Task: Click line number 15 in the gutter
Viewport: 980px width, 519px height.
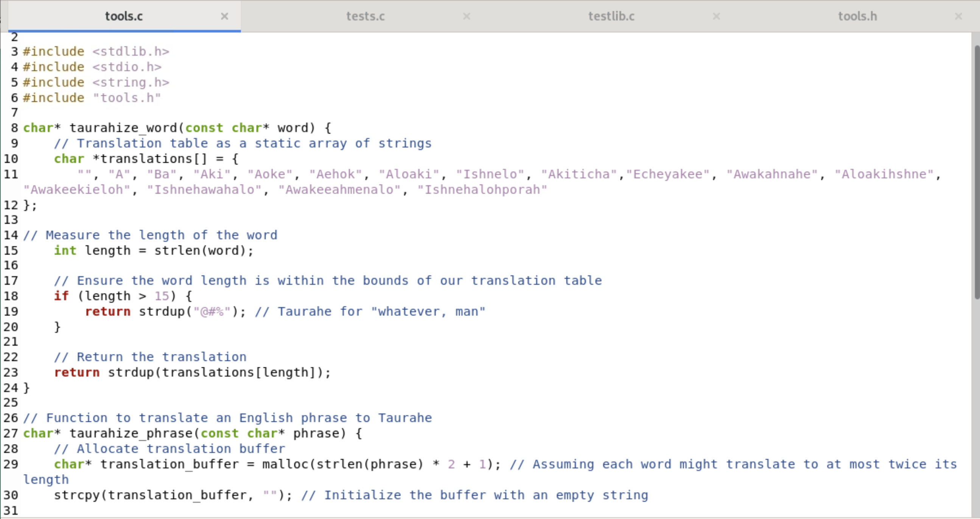Action: 11,250
